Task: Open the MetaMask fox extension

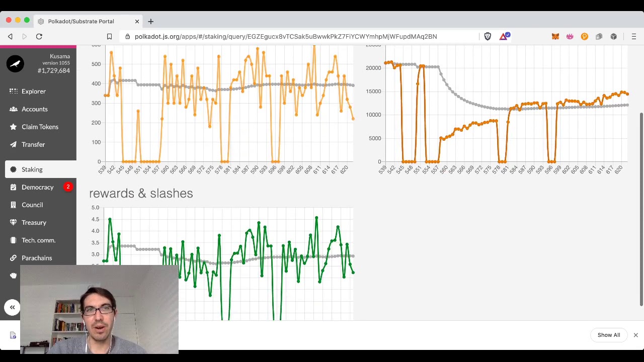Action: [555, 36]
